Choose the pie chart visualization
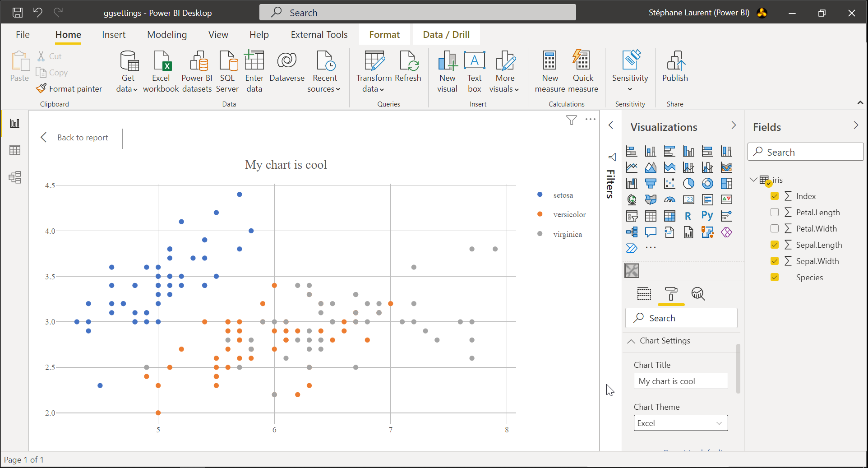868x468 pixels. coord(688,183)
